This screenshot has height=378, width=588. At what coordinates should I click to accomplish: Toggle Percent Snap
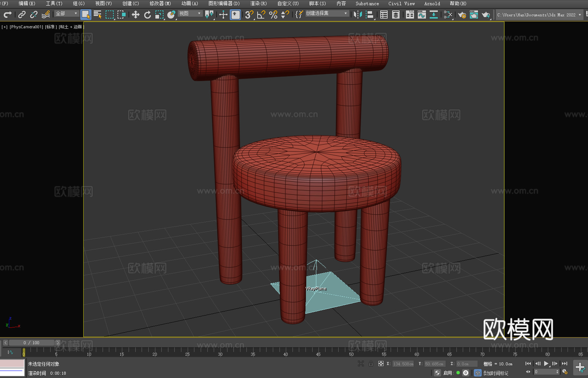point(273,15)
